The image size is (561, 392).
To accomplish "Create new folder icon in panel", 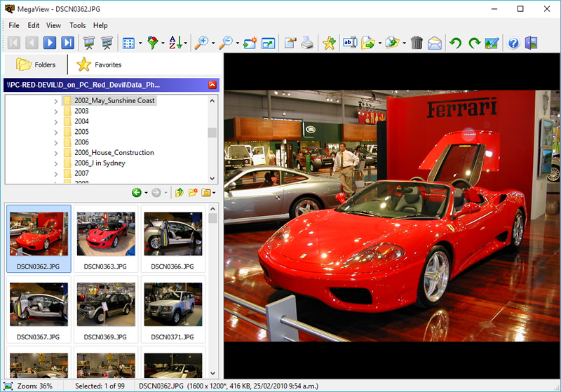I will (193, 193).
